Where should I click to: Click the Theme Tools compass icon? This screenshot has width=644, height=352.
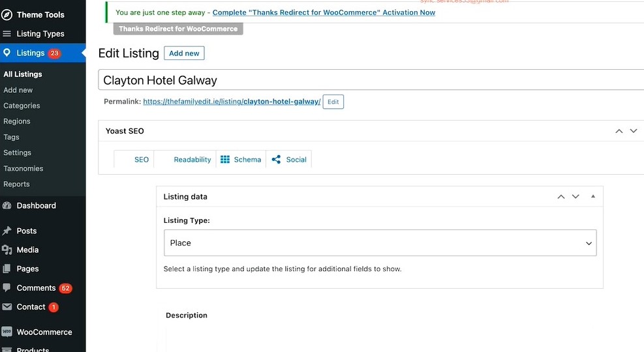(x=7, y=14)
